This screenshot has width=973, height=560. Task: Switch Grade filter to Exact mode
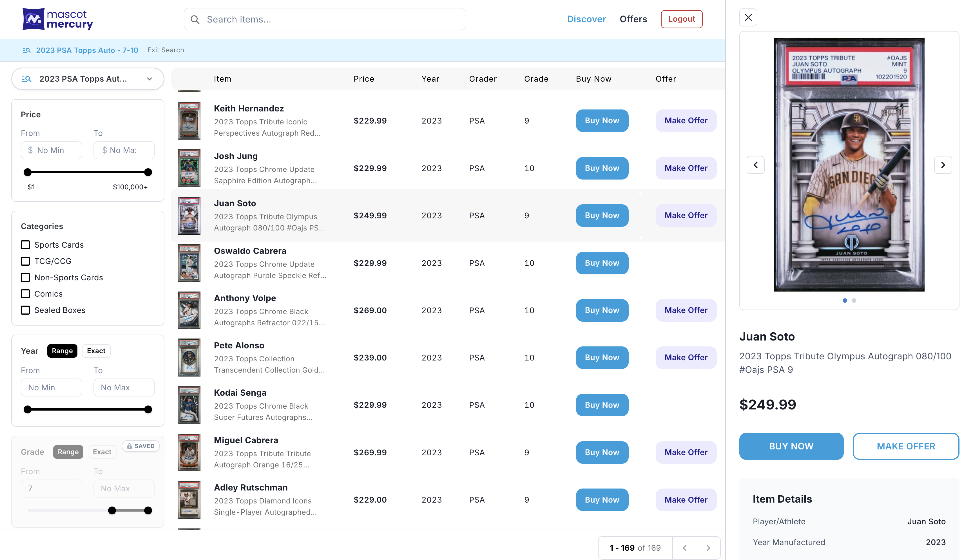pos(102,452)
